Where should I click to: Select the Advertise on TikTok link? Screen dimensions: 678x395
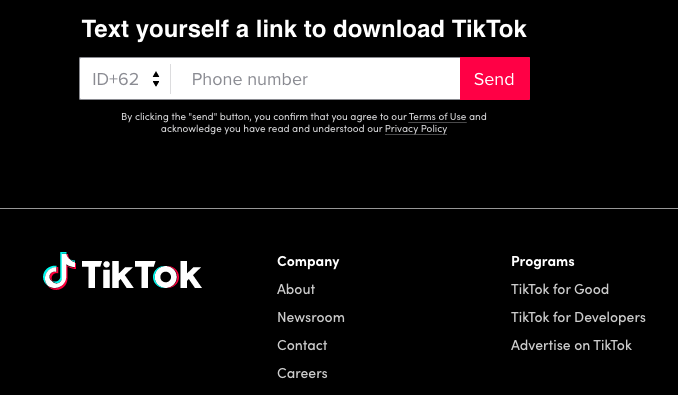tap(571, 345)
